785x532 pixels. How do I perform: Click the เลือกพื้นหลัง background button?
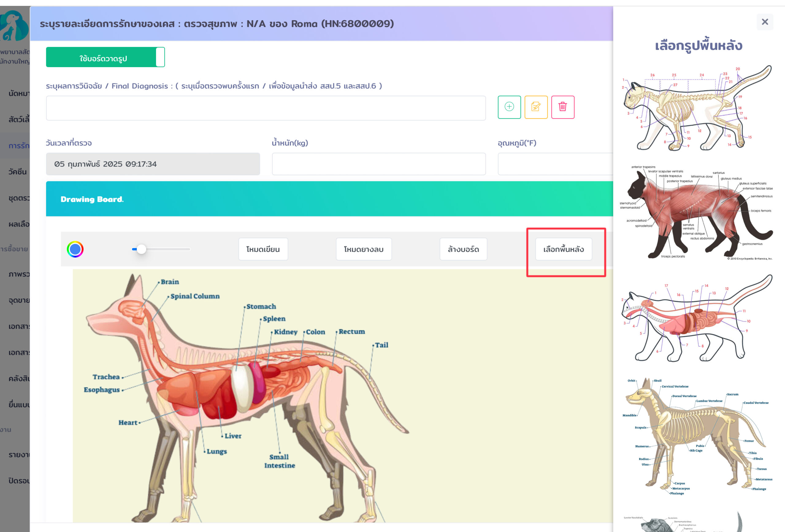(x=563, y=249)
